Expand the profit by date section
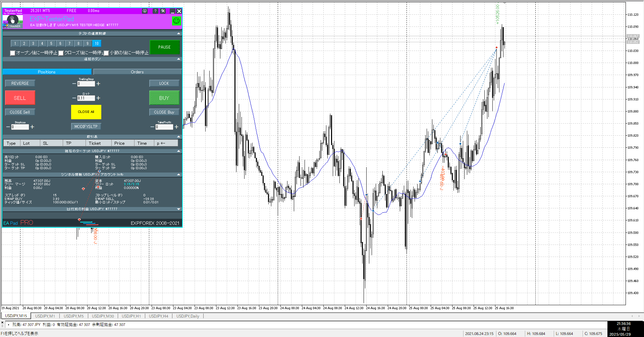Image resolution: width=644 pixels, height=337 pixels. (178, 209)
